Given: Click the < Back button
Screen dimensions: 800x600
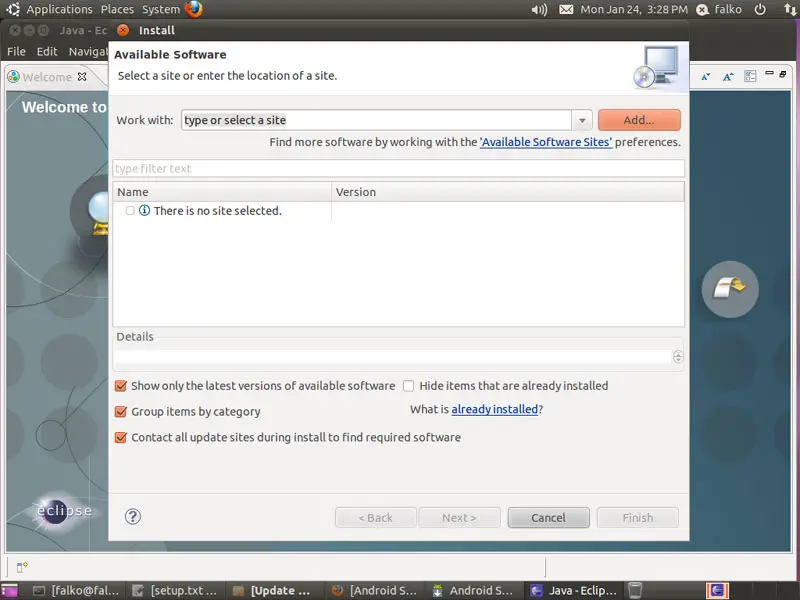Looking at the screenshot, I should click(376, 517).
